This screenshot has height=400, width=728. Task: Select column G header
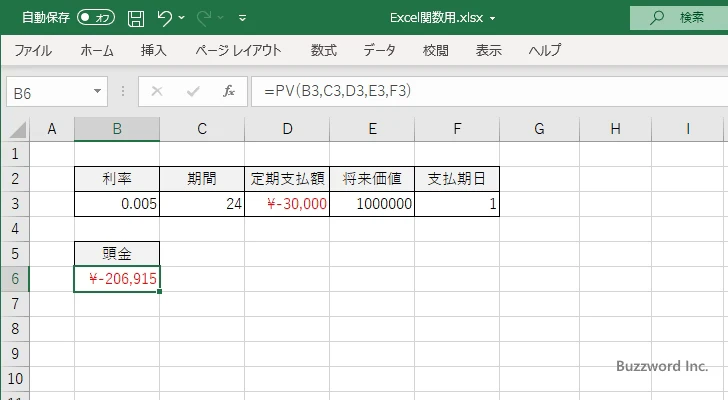(x=540, y=129)
